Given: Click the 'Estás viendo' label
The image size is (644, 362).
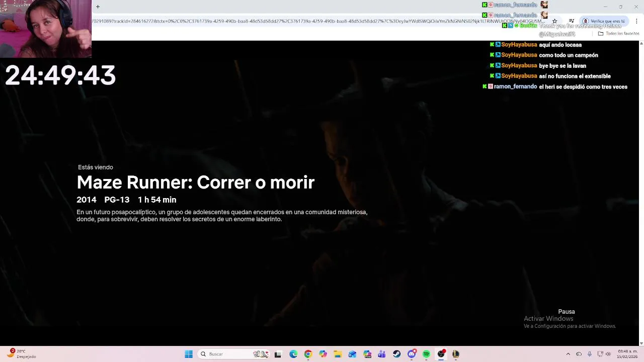Looking at the screenshot, I should (96, 167).
